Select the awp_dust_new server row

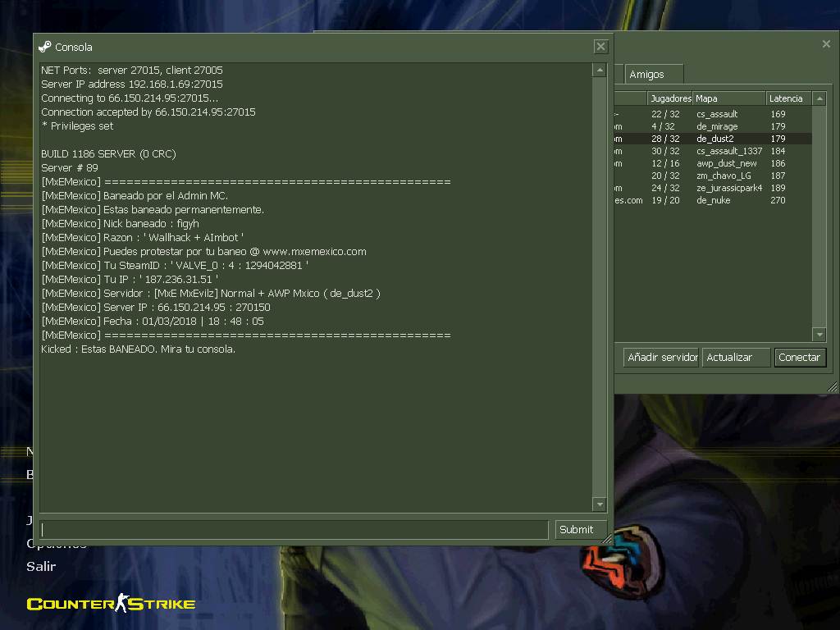click(713, 163)
